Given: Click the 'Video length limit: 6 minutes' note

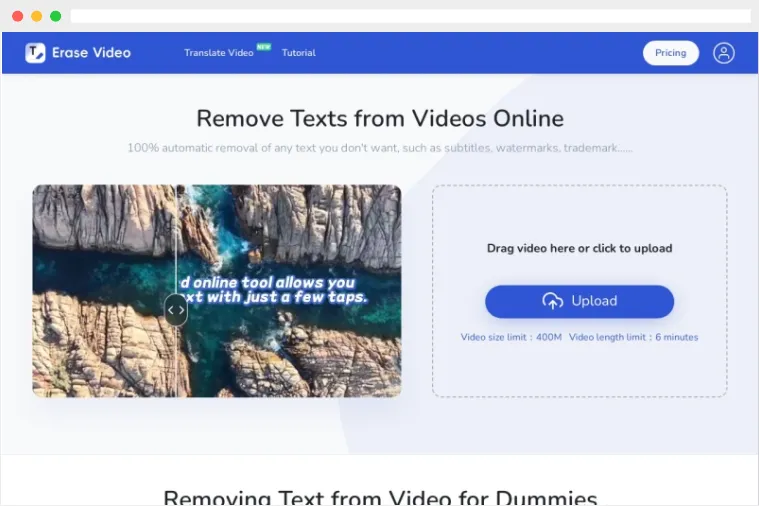Looking at the screenshot, I should click(633, 337).
